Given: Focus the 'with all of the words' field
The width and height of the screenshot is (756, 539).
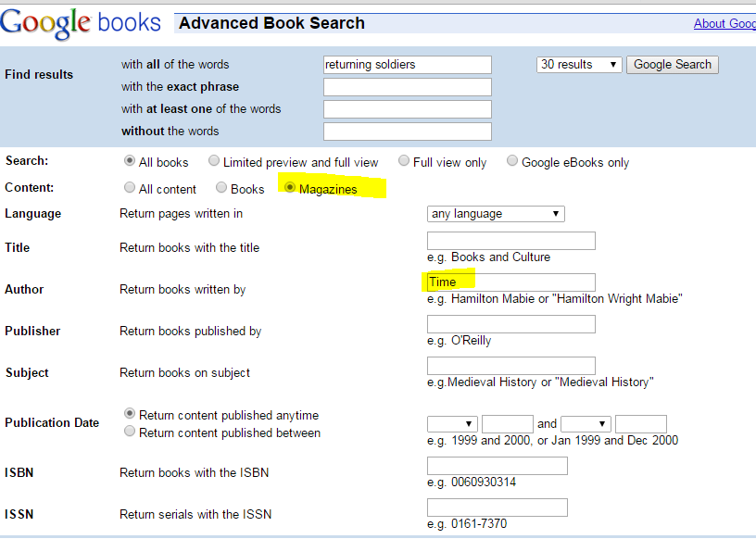Looking at the screenshot, I should (408, 65).
